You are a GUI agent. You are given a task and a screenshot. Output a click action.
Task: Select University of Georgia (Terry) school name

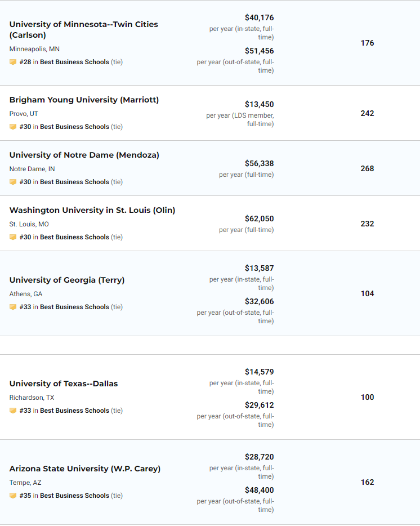pyautogui.click(x=67, y=280)
